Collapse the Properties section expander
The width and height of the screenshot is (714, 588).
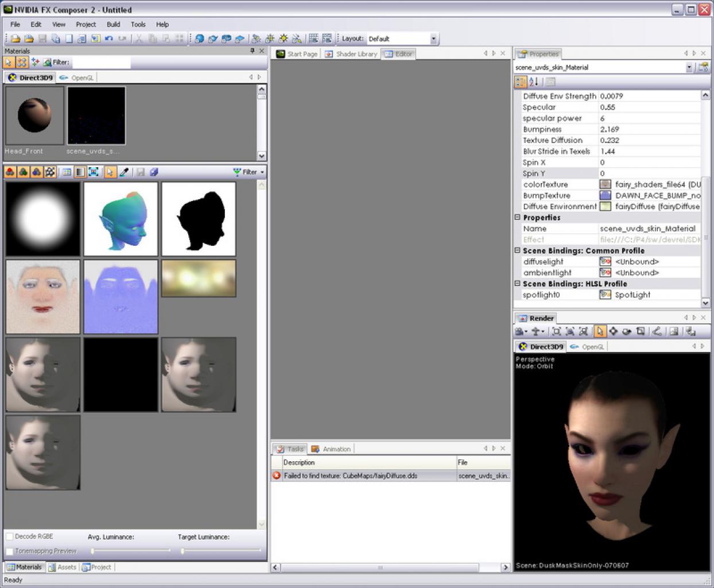(x=517, y=218)
